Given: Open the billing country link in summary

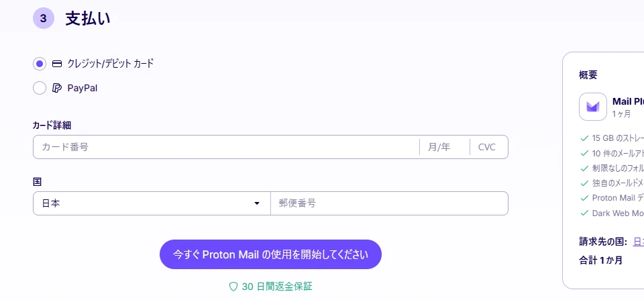Looking at the screenshot, I should coord(639,242).
